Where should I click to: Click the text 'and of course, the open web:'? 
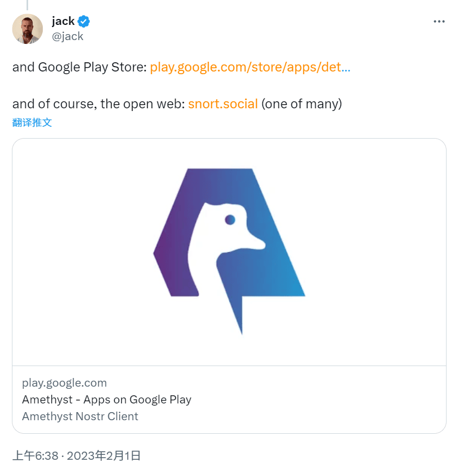99,104
